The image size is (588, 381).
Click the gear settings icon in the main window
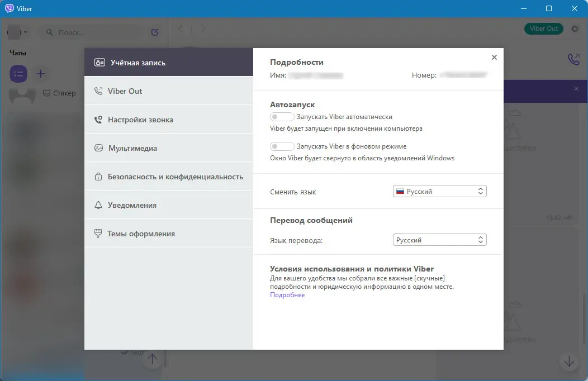coord(575,28)
